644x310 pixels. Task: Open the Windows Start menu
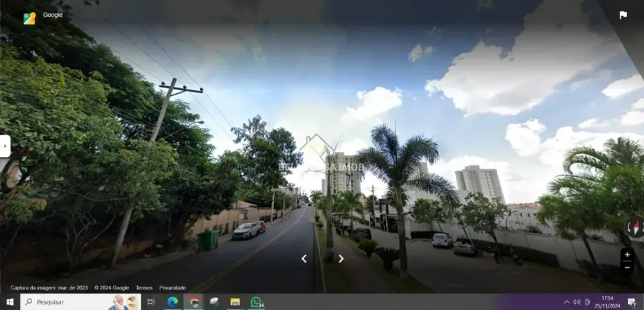click(x=10, y=302)
